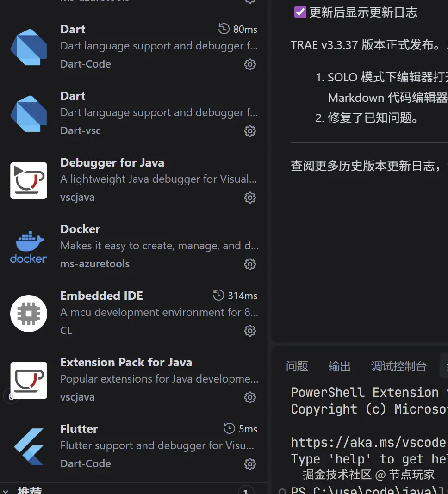The image size is (448, 494).
Task: Click gear icon for Debugger for Java
Action: click(x=250, y=198)
